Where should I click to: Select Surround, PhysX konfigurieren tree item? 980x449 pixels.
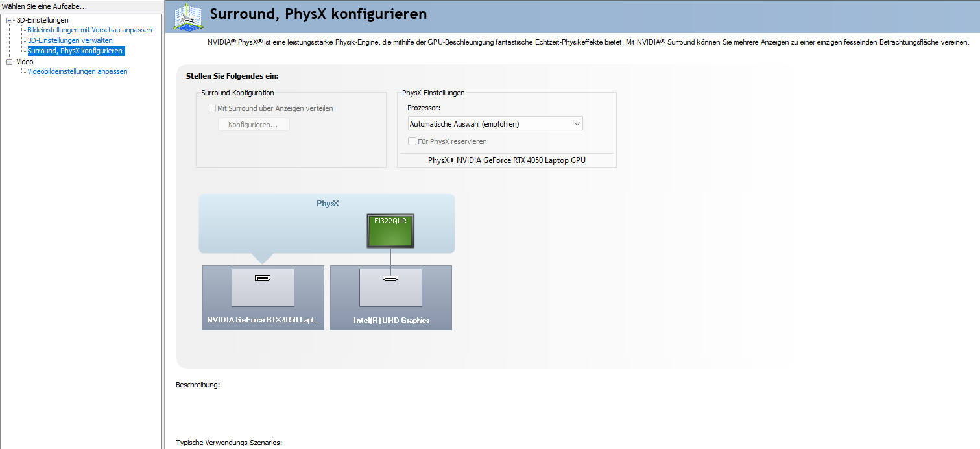(x=75, y=51)
